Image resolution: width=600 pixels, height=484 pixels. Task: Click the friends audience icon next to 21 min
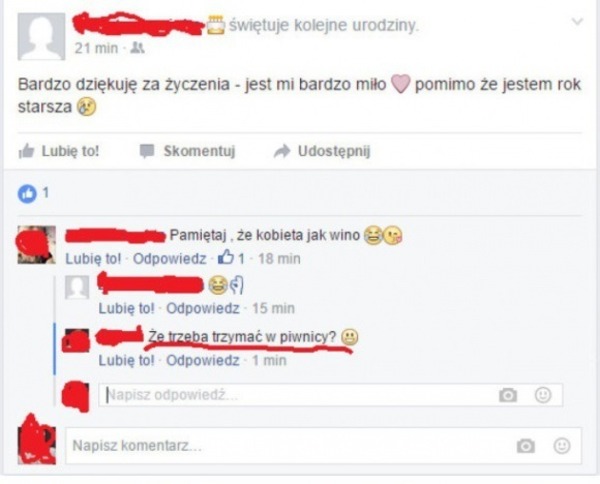click(x=137, y=48)
